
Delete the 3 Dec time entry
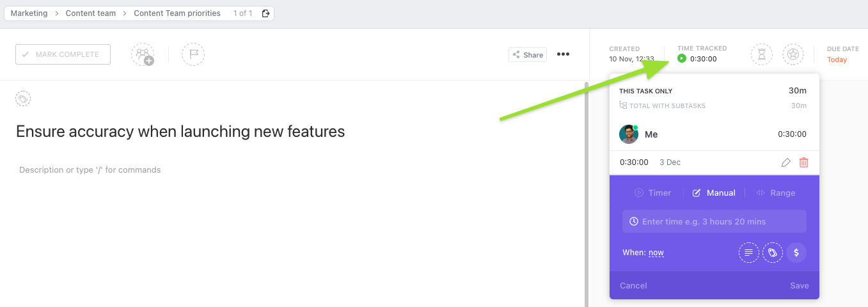(804, 162)
